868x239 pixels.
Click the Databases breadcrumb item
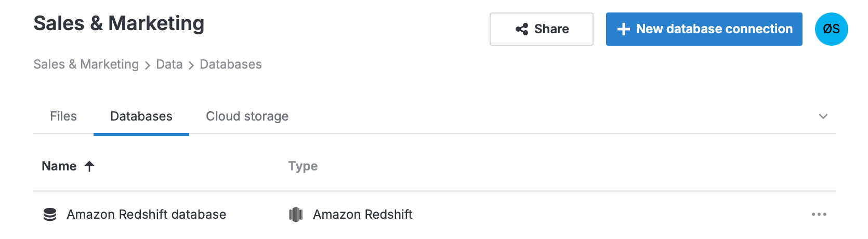coord(231,64)
